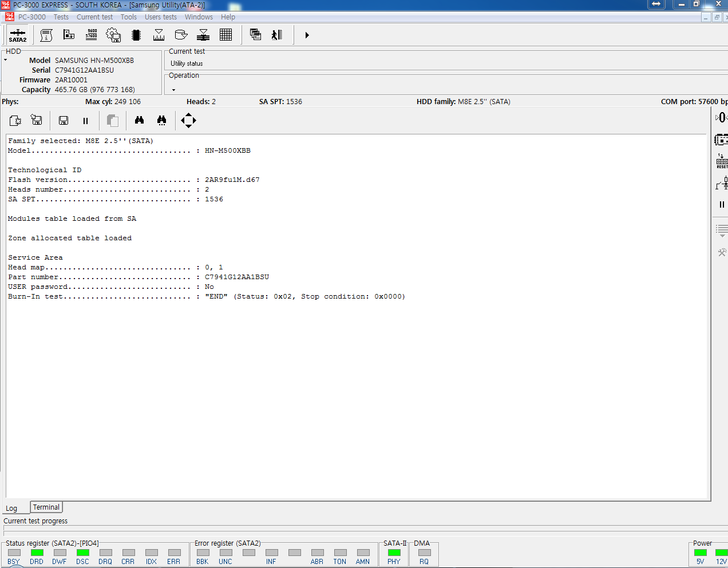Save the log using floppy disk icon

pos(64,120)
